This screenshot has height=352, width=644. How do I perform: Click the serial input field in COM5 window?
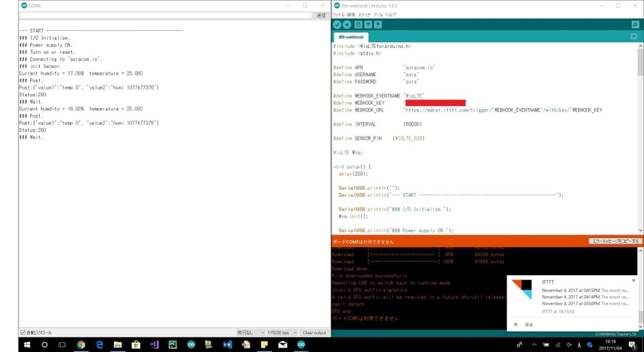[166, 15]
